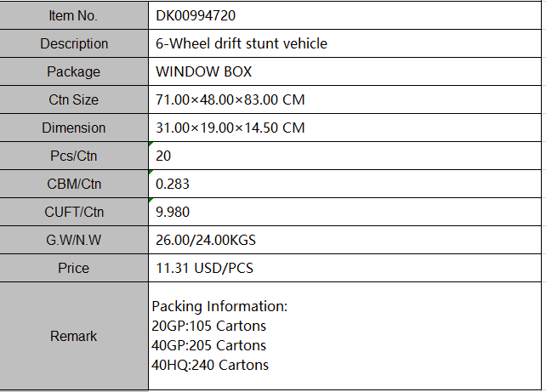Click the CBM/Ctn label cell
The height and width of the screenshot is (392, 546).
(x=74, y=184)
